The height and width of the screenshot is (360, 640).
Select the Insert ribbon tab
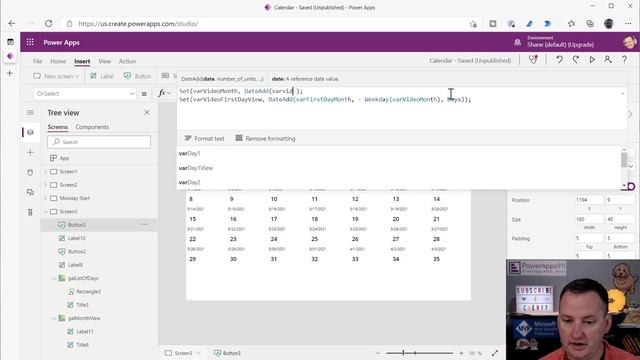pos(82,61)
